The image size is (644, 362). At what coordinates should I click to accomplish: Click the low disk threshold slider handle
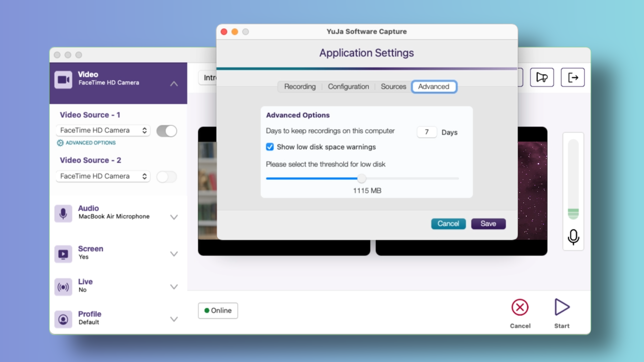tap(362, 178)
